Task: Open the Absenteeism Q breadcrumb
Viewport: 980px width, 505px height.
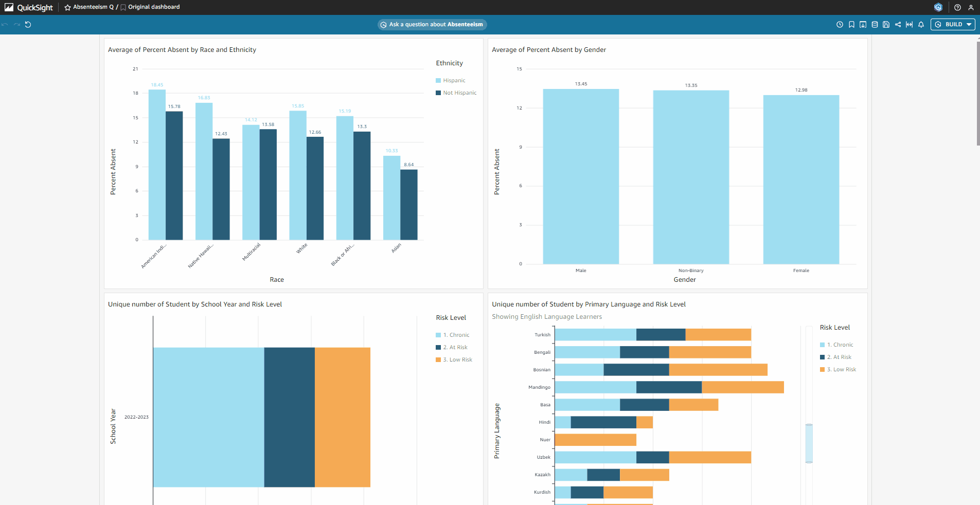Action: [x=93, y=7]
